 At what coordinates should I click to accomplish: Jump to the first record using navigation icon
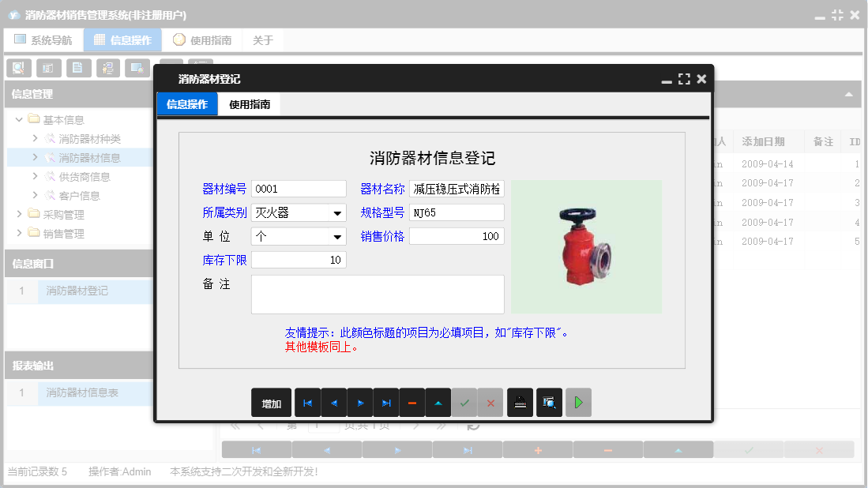(307, 403)
